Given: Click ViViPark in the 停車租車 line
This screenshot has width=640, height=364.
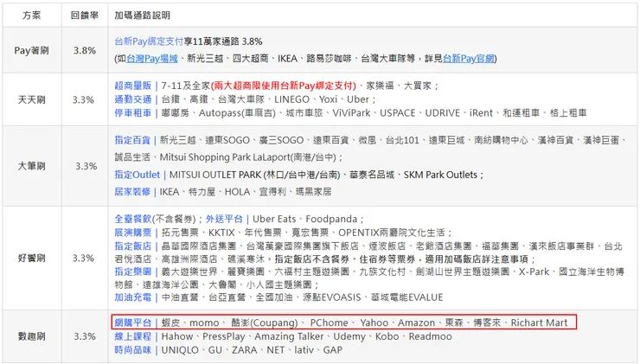Looking at the screenshot, I should coord(351,113).
